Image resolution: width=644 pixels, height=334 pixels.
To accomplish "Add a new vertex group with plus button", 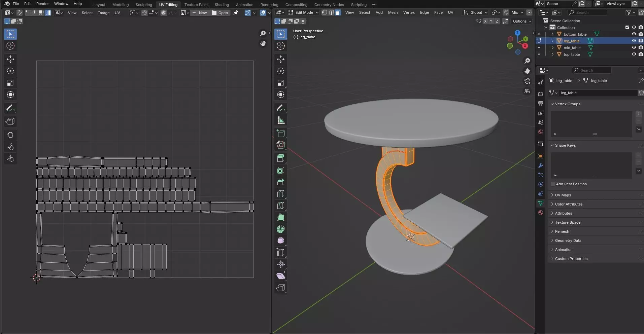I will 639,114.
